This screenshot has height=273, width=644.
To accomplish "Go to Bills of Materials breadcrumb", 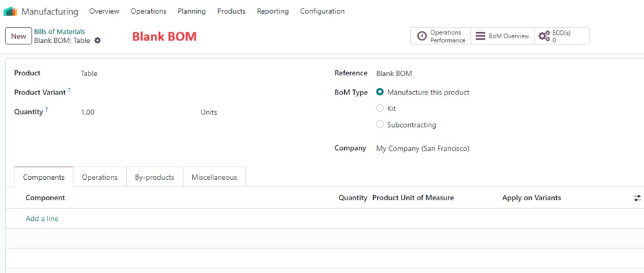I will (x=59, y=32).
